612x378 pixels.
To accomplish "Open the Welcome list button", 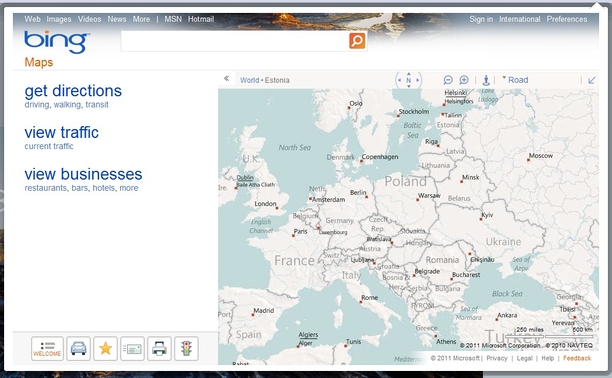I will 47,348.
